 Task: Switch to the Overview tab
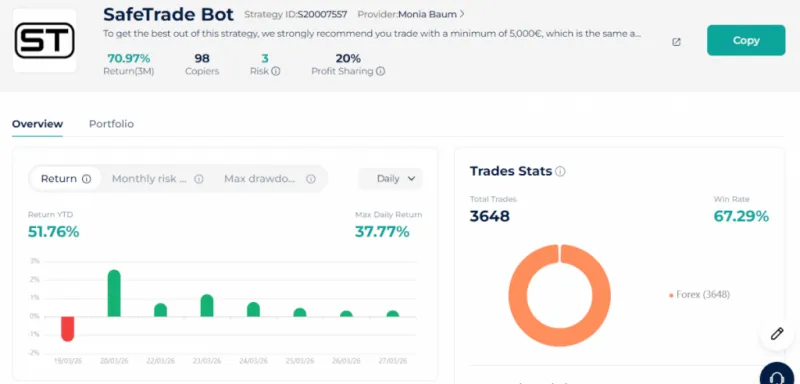[37, 124]
